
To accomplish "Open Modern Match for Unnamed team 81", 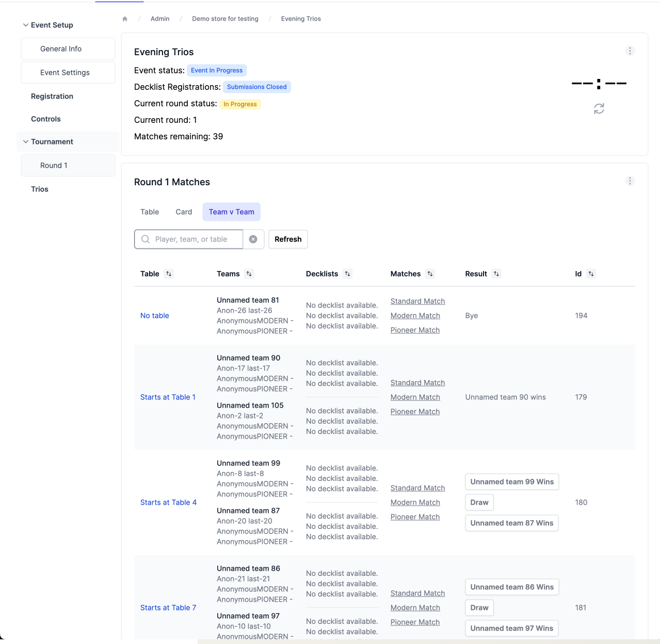I will coord(415,316).
